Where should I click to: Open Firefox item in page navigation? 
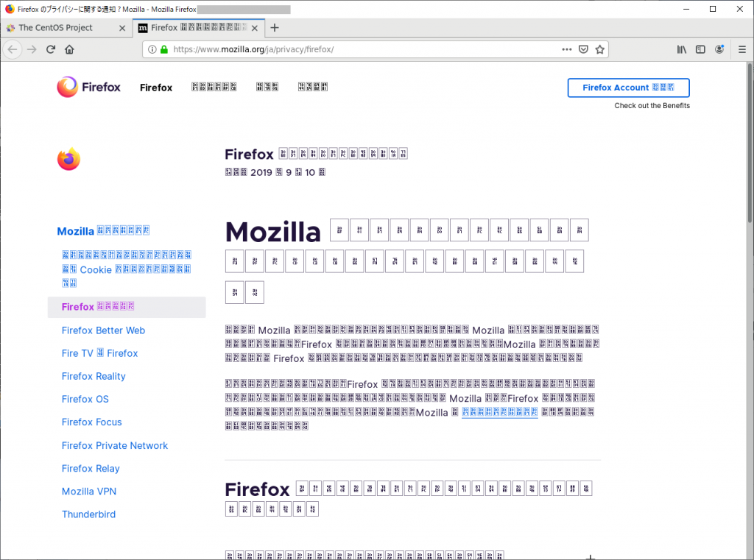point(156,88)
